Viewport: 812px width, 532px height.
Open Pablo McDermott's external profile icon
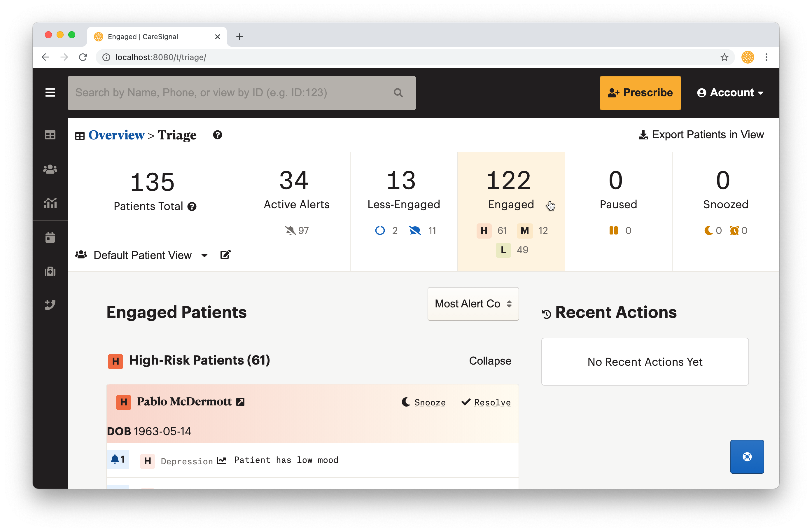pyautogui.click(x=241, y=402)
